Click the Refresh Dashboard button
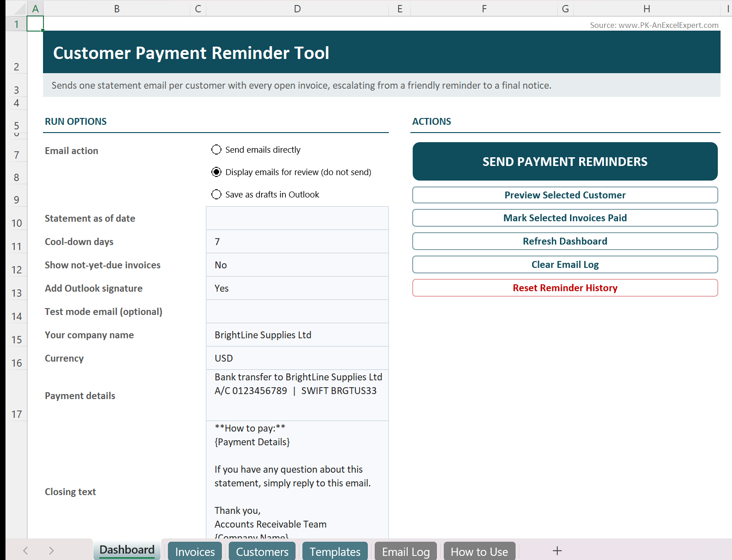This screenshot has height=560, width=732. coord(565,241)
